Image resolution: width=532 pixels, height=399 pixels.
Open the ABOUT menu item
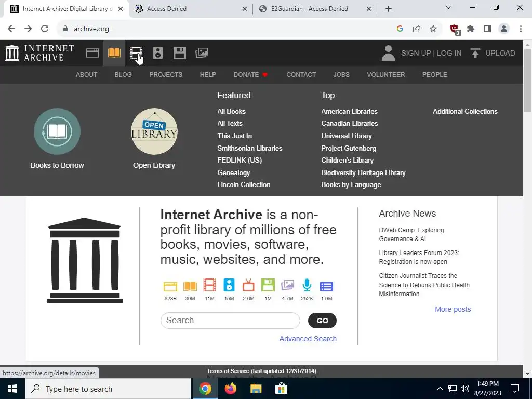point(87,75)
